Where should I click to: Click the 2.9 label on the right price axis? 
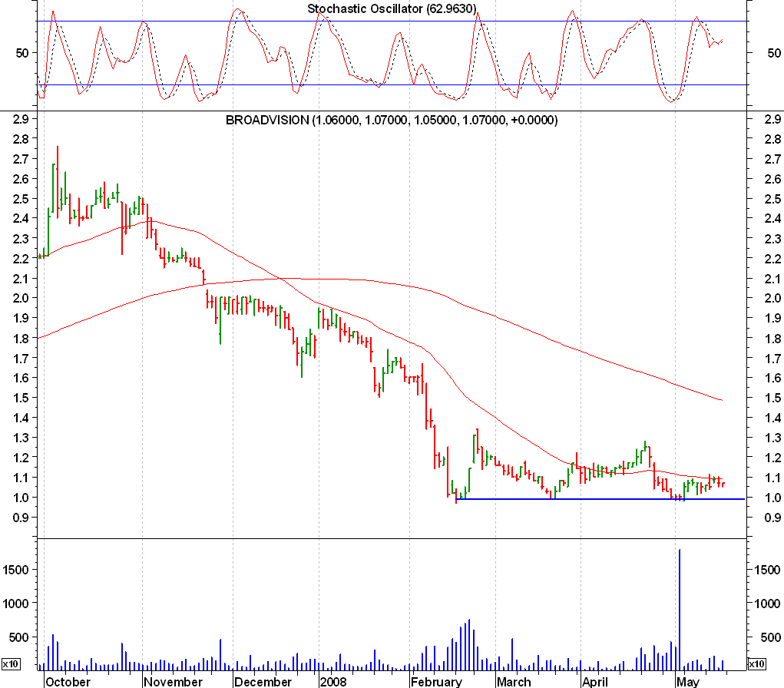tap(769, 119)
